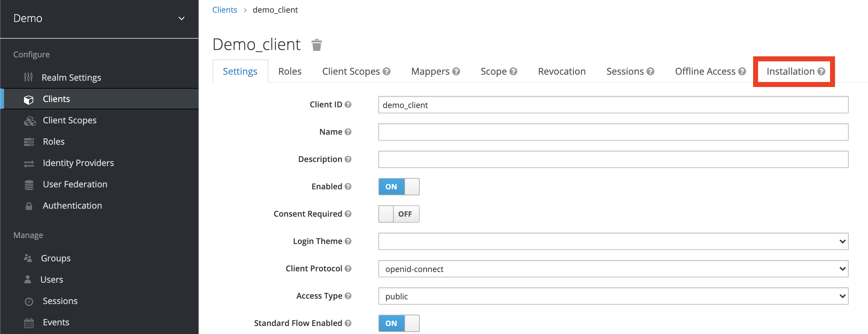
Task: Click help icon on Installation tab
Action: 821,72
